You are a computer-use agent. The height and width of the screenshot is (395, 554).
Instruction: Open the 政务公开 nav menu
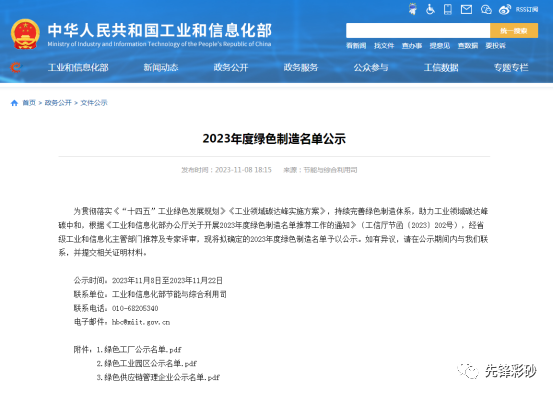tap(231, 67)
